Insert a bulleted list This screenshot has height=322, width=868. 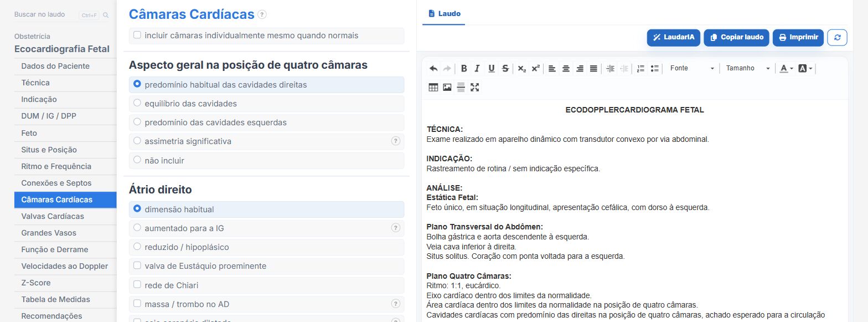tap(654, 69)
